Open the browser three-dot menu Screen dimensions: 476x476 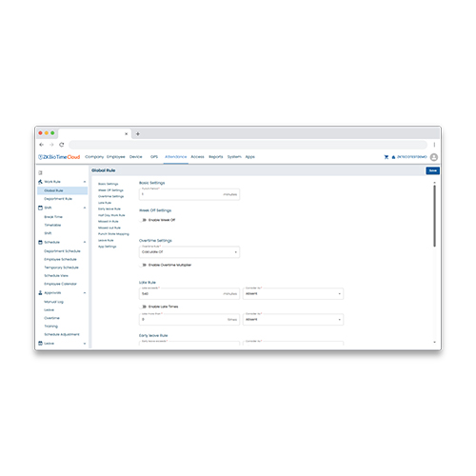pos(434,145)
